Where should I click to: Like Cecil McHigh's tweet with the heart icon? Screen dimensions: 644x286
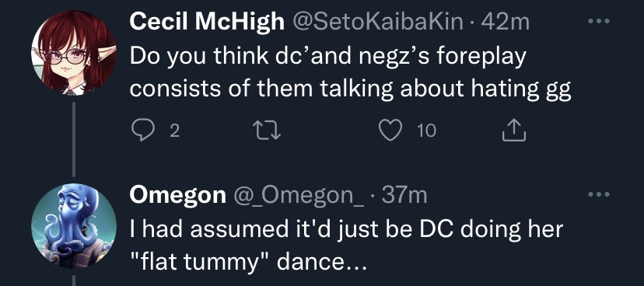389,131
